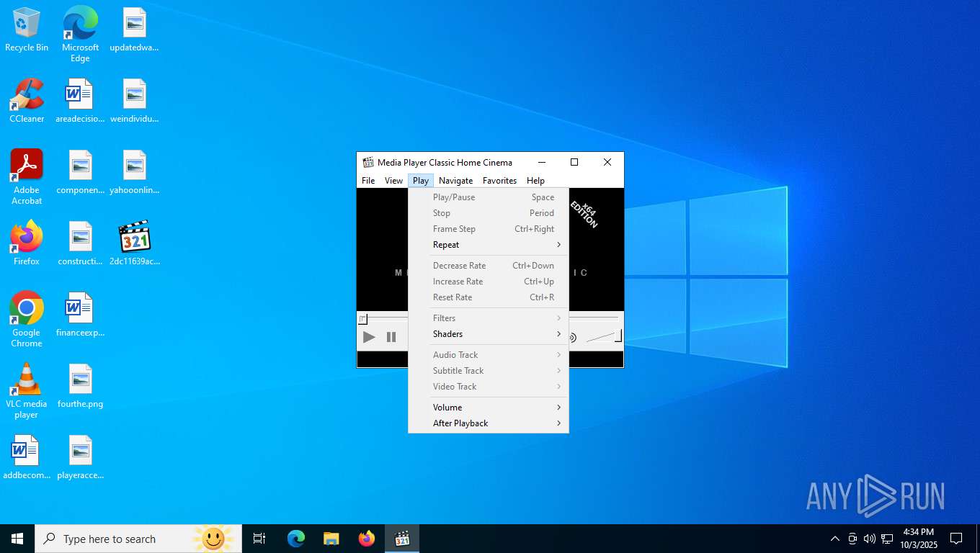Click the volume slider in the player
The image size is (980, 553).
[604, 336]
